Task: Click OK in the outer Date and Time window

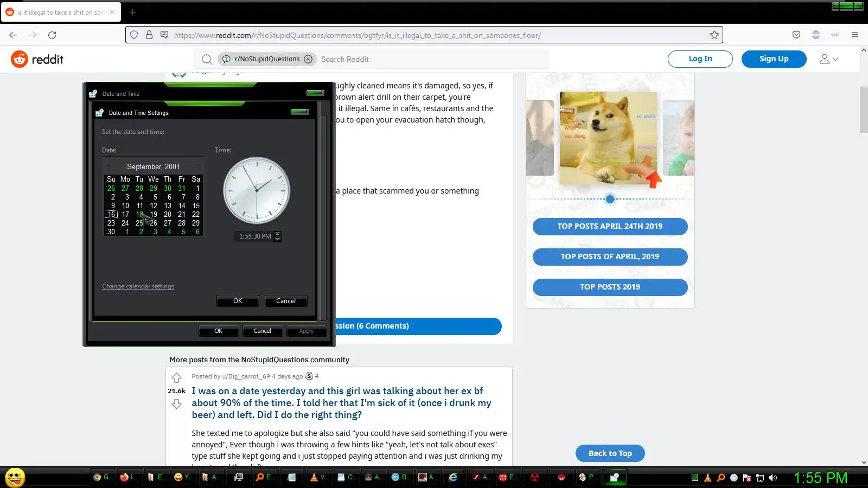Action: [218, 331]
